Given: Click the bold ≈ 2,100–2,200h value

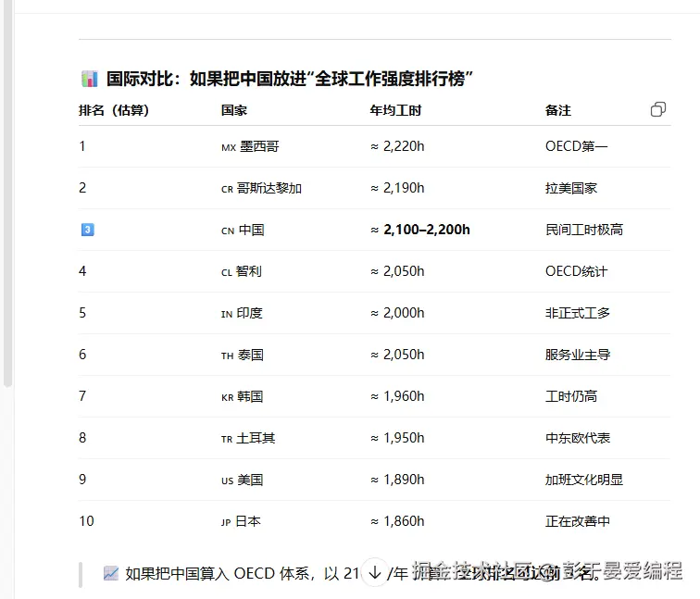Looking at the screenshot, I should 420,230.
